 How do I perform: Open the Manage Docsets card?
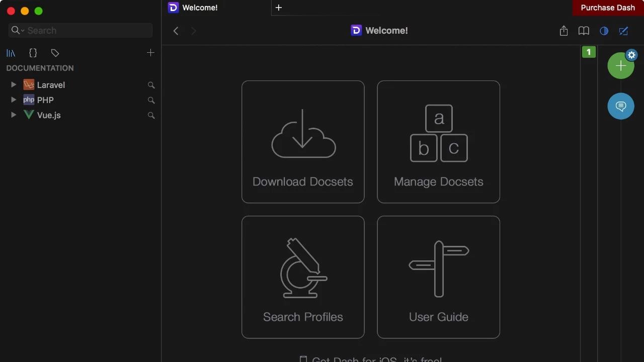point(438,142)
